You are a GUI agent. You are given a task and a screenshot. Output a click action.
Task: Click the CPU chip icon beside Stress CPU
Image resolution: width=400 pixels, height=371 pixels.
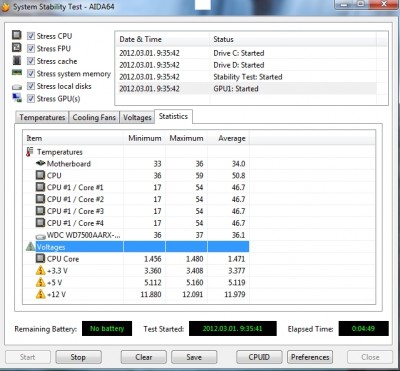[17, 35]
